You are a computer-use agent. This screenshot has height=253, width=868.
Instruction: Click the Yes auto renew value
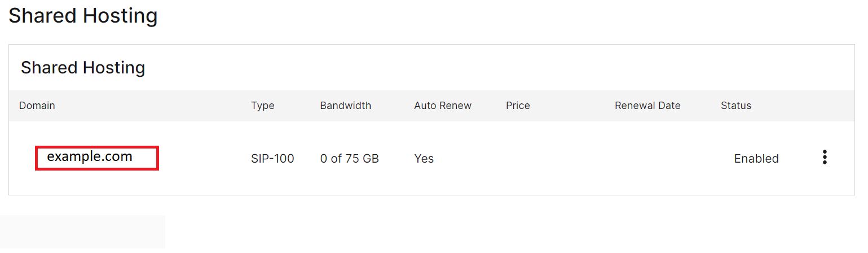[x=424, y=159]
